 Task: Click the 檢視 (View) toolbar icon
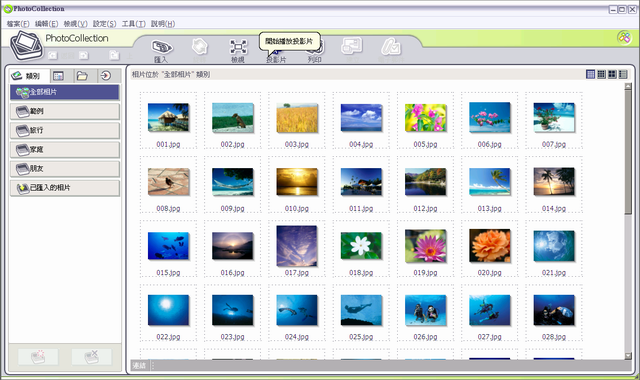coord(238,47)
